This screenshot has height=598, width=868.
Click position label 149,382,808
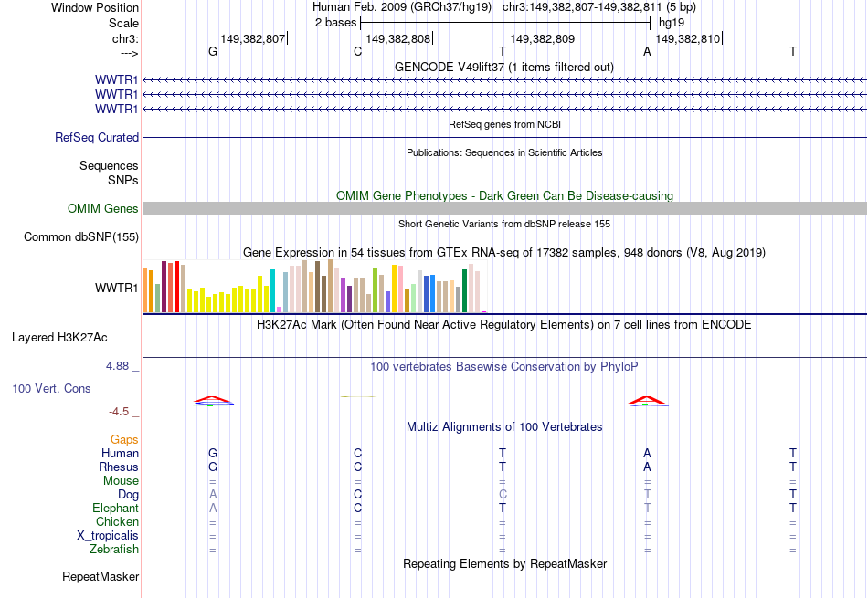398,38
